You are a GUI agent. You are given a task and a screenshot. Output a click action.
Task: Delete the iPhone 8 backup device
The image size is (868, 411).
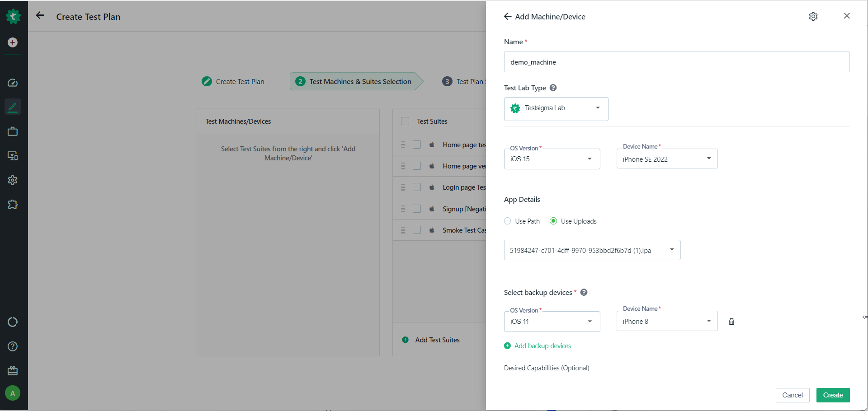[731, 322]
